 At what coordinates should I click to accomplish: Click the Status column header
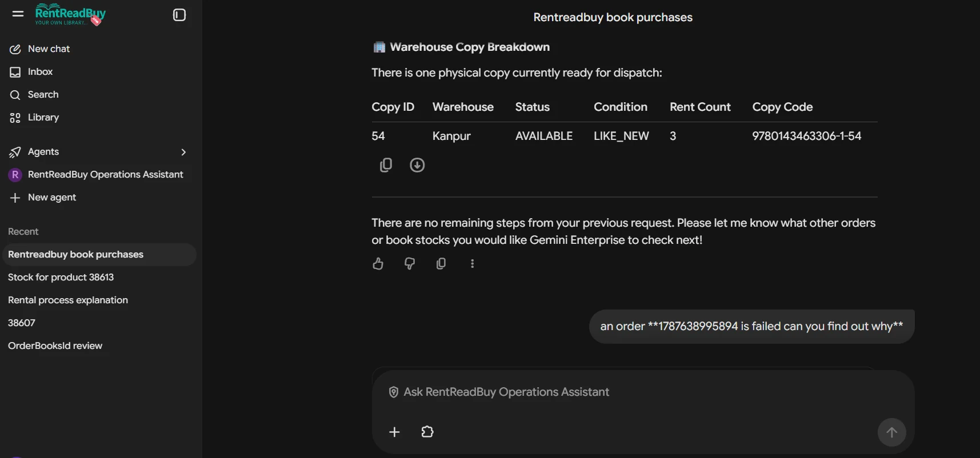pos(532,107)
